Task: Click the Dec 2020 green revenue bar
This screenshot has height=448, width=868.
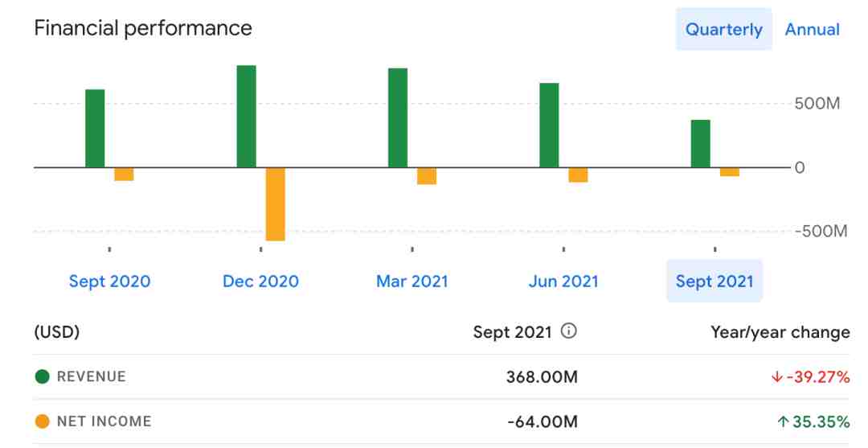Action: pyautogui.click(x=247, y=117)
